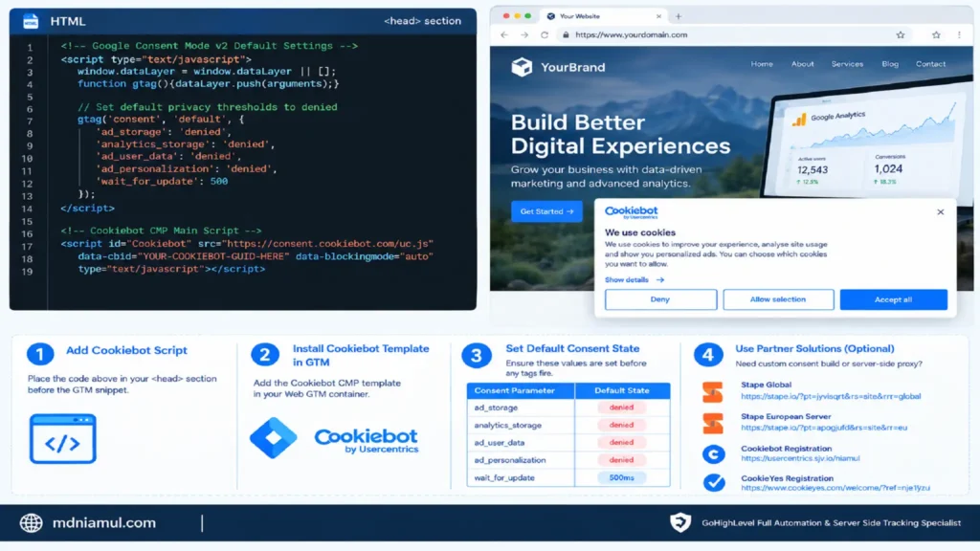Click Add Cookiebot Script heading

(x=127, y=350)
